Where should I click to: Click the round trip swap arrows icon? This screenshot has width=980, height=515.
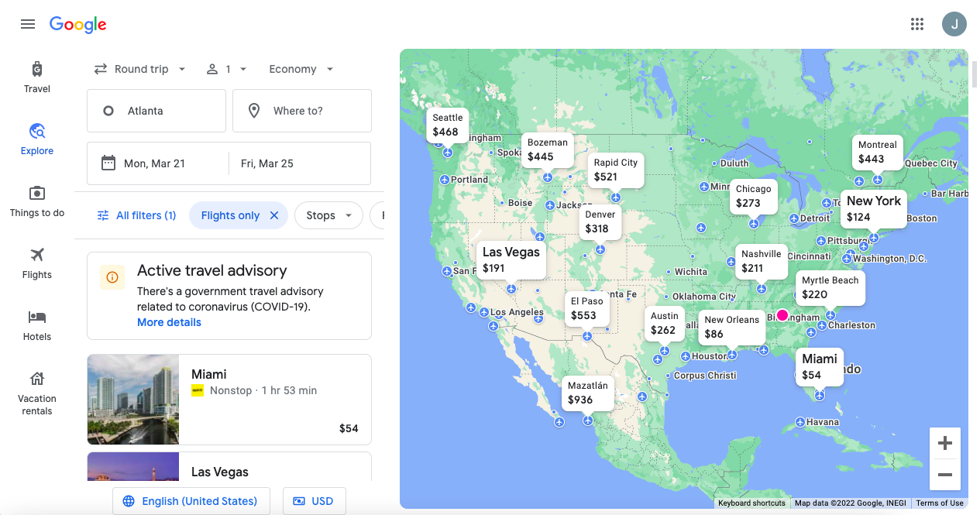point(100,69)
